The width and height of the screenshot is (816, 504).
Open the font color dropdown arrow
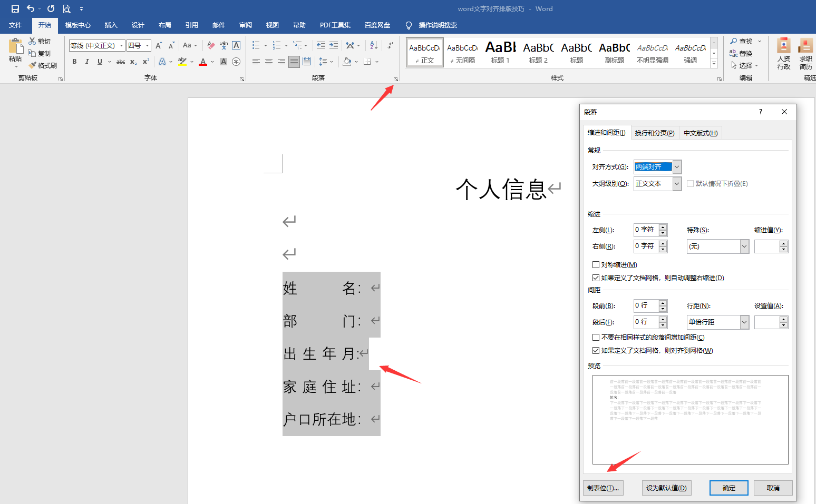coord(212,62)
